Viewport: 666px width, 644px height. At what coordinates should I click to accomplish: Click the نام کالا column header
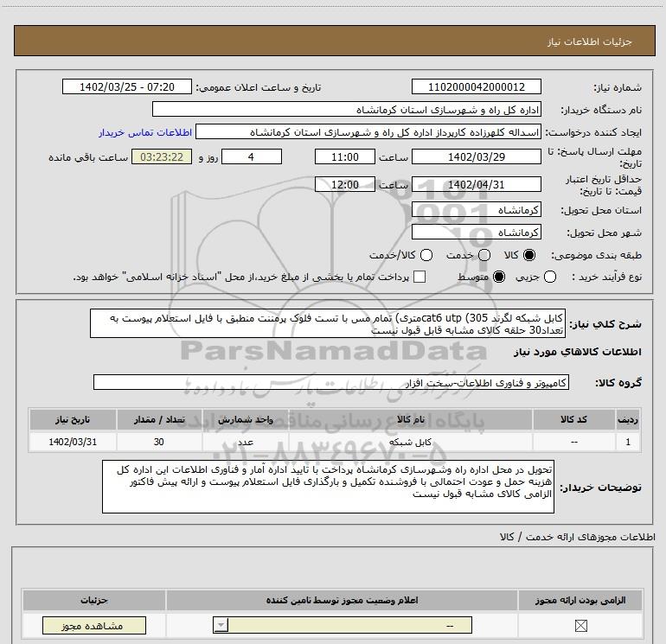point(411,419)
